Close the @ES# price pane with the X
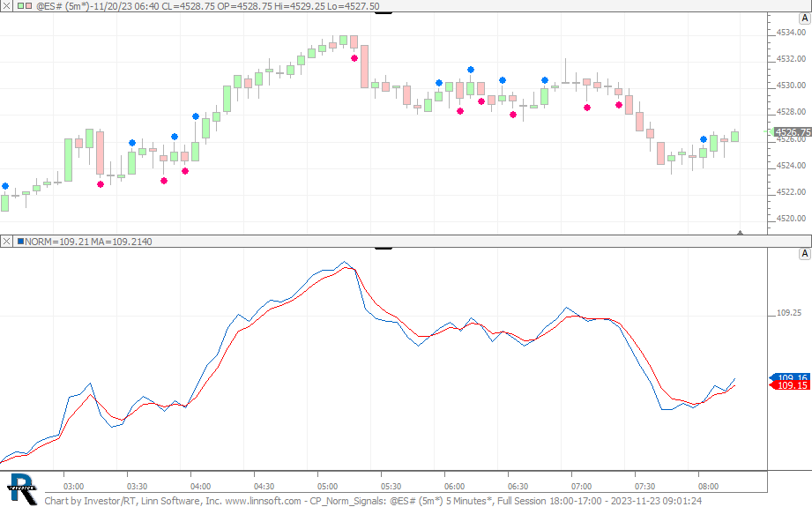Viewport: 812px width, 507px height. [6, 6]
